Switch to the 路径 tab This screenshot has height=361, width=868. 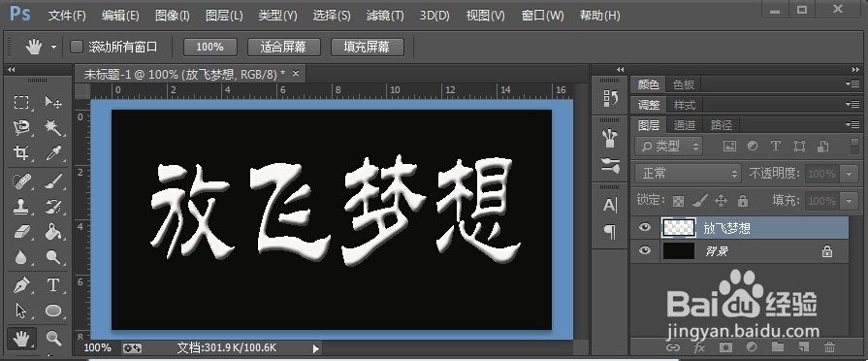[x=722, y=125]
